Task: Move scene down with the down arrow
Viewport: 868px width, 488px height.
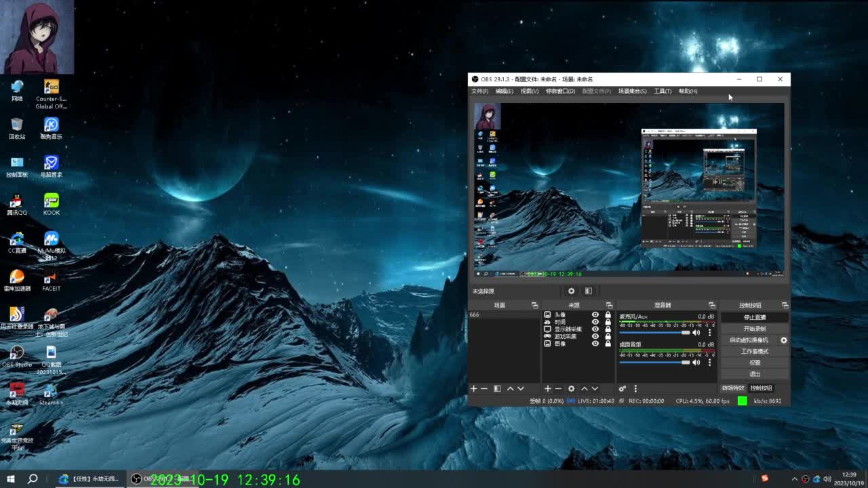Action: (521, 388)
